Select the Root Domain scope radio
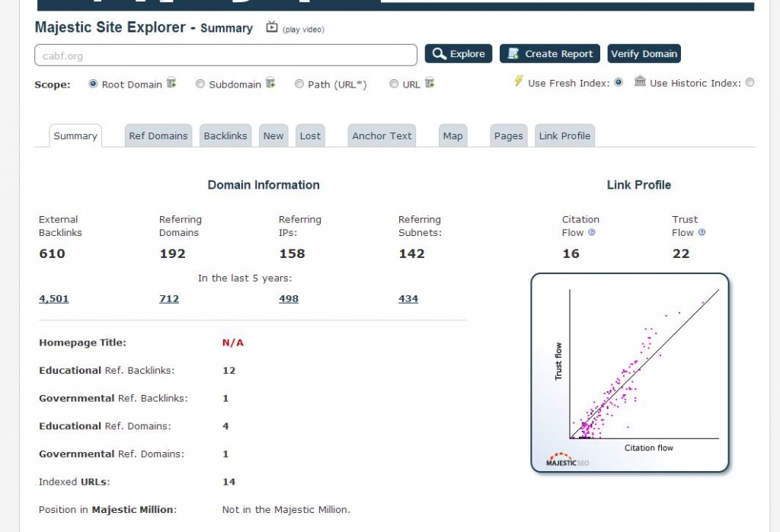Image resolution: width=780 pixels, height=532 pixels. tap(93, 84)
